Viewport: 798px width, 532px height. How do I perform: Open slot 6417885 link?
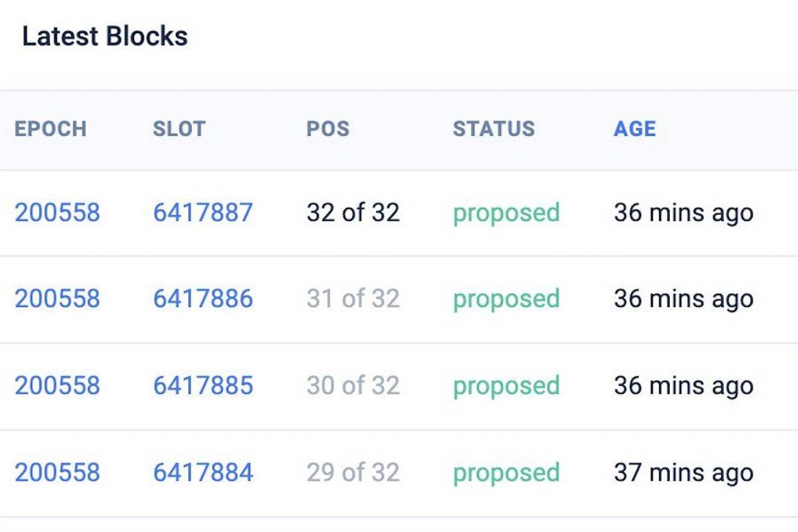tap(203, 386)
